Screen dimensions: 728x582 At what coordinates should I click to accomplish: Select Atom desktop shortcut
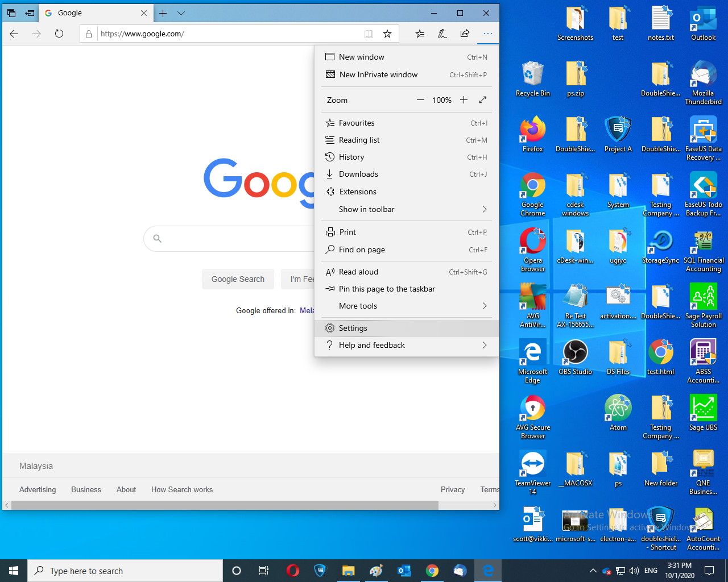(618, 413)
